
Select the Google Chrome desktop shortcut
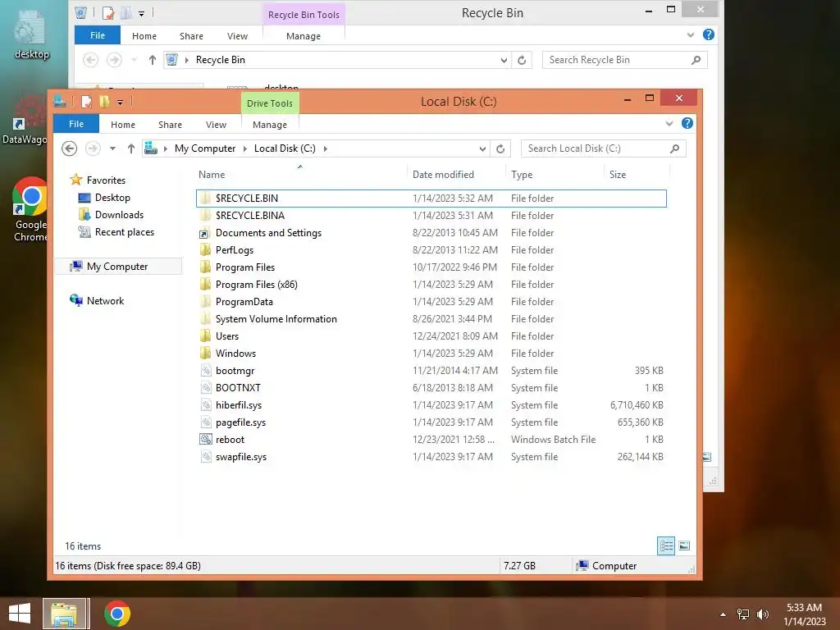coord(30,209)
